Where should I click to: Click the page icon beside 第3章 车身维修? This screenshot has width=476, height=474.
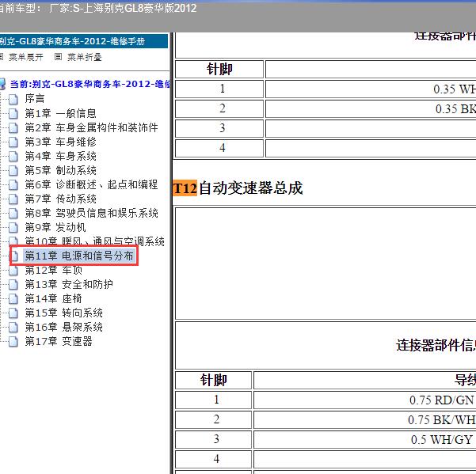[x=13, y=142]
